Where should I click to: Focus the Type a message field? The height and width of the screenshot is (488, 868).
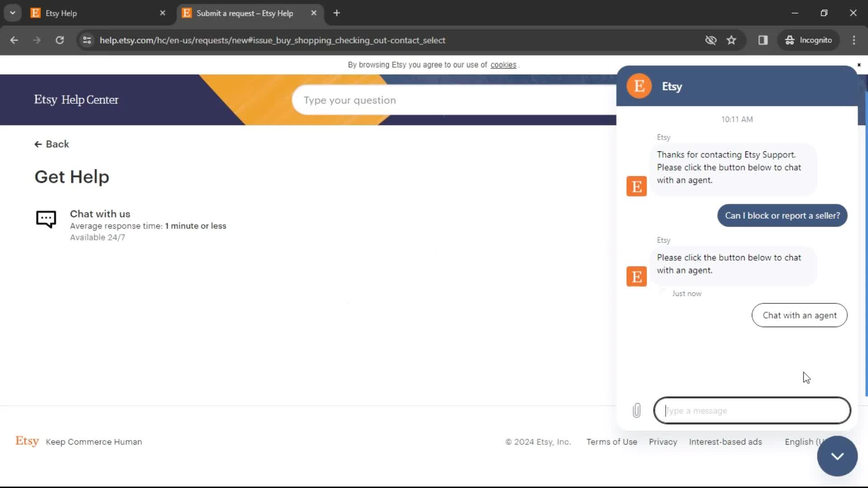752,410
